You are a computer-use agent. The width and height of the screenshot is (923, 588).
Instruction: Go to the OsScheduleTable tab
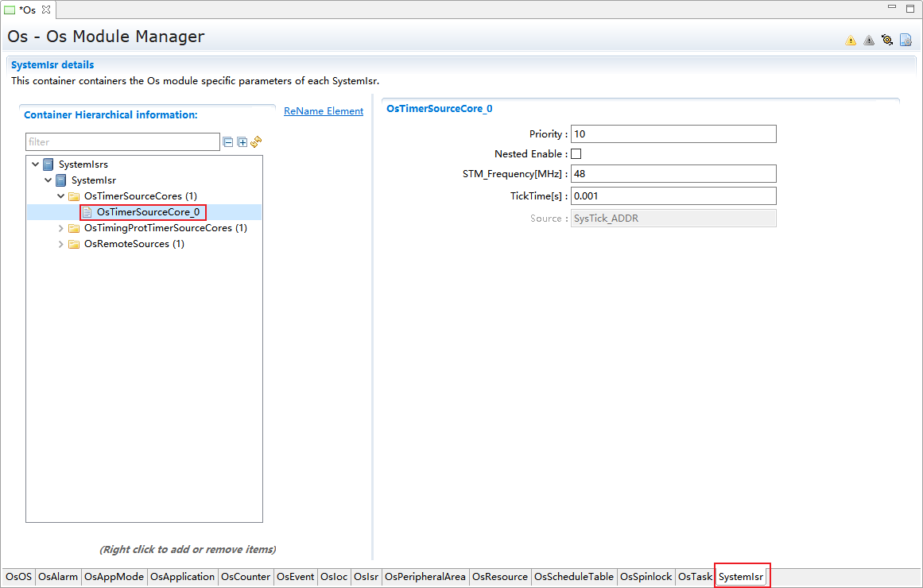click(x=573, y=577)
